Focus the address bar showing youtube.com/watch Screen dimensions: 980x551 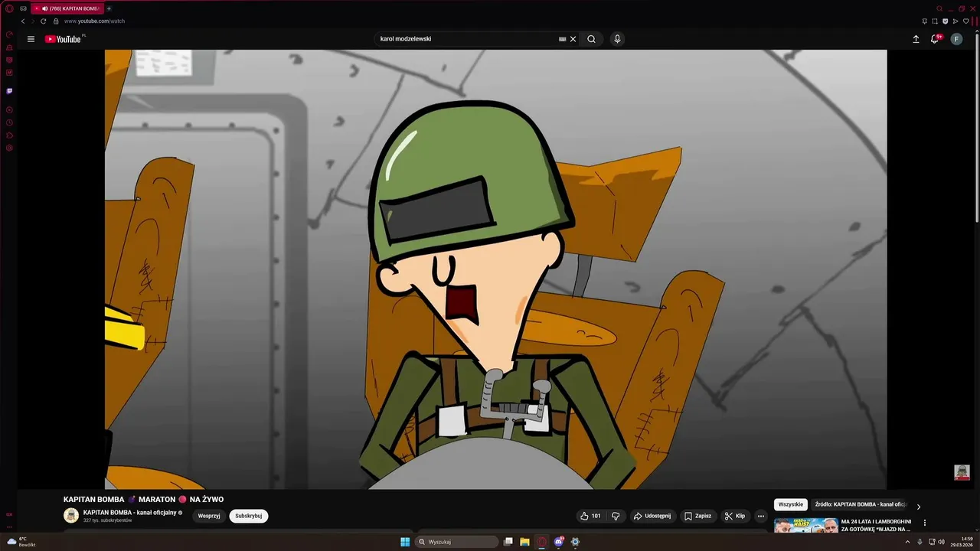click(94, 21)
